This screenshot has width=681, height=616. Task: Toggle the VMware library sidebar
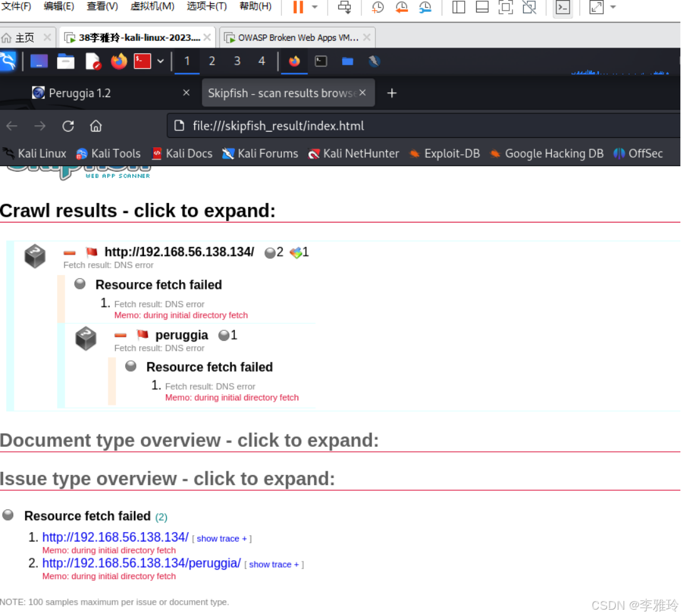coord(458,7)
